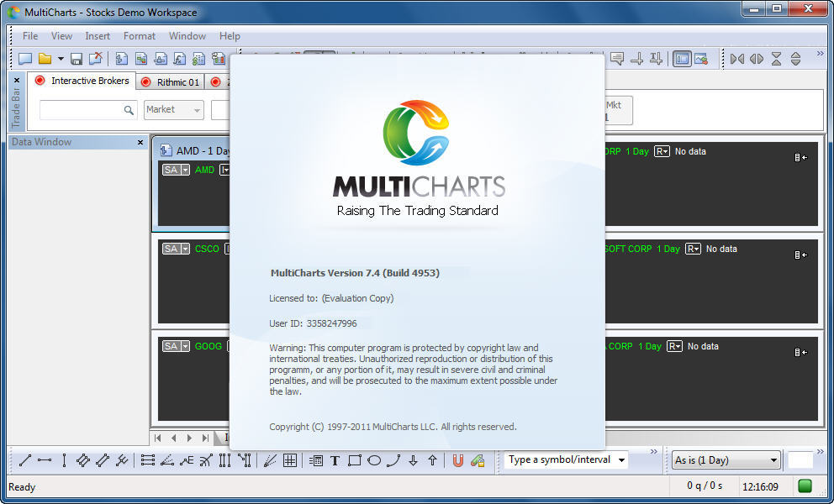The image size is (834, 504).
Task: Insert a study with the fx icon
Action: tap(180, 59)
